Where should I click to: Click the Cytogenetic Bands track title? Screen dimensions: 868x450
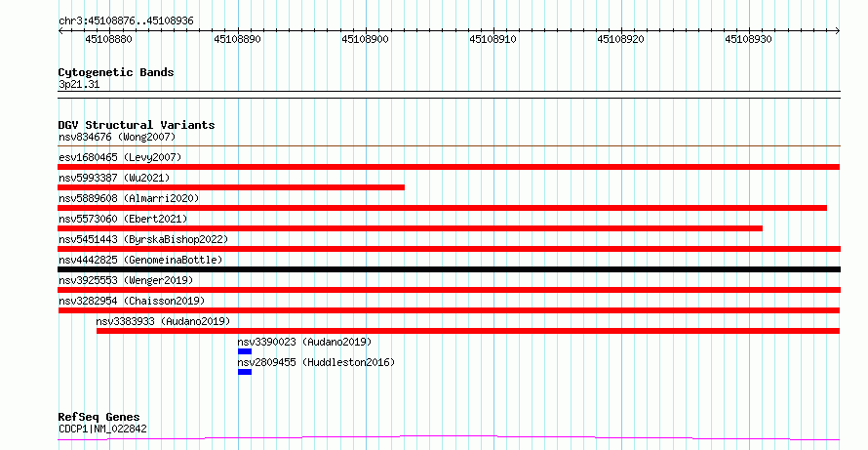tap(116, 72)
